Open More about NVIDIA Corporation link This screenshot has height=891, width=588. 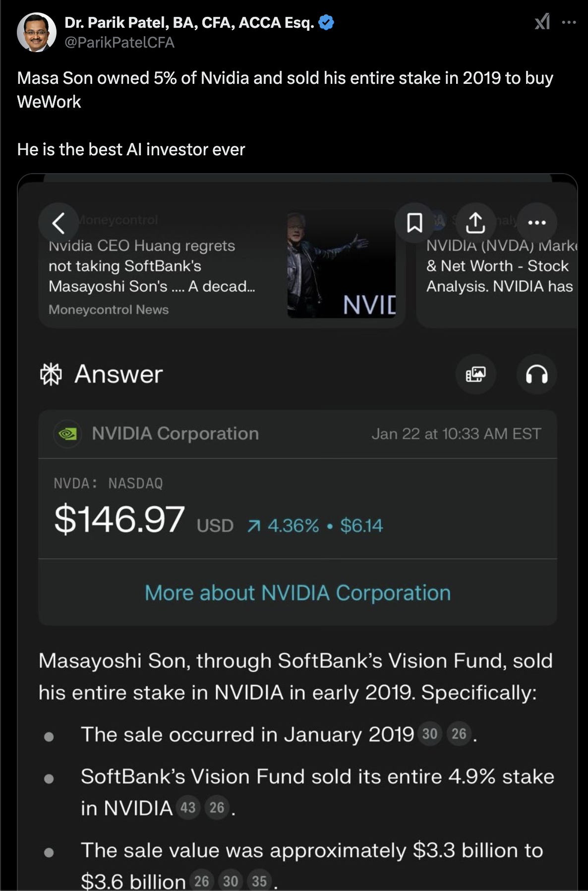point(297,593)
